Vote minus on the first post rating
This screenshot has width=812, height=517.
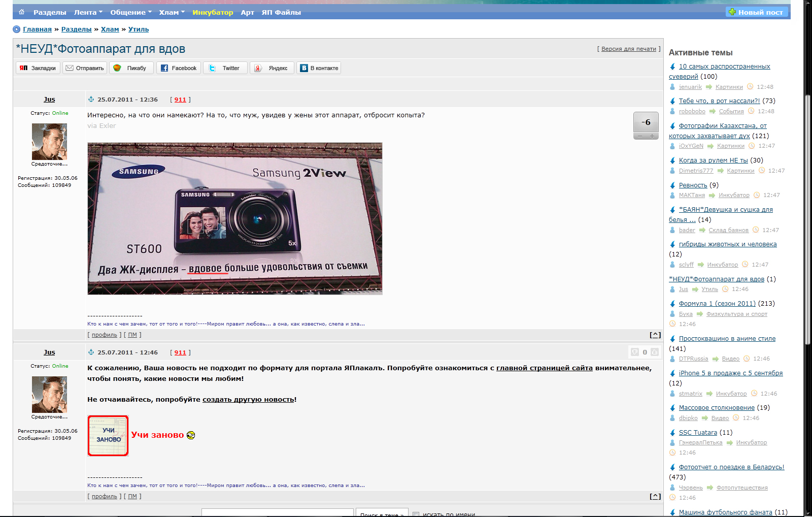tap(640, 136)
